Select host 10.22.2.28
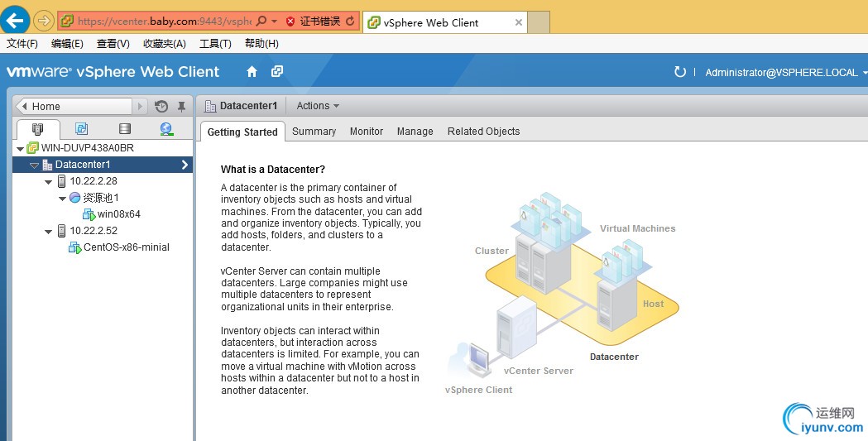Viewport: 868px width, 441px height. coord(94,181)
